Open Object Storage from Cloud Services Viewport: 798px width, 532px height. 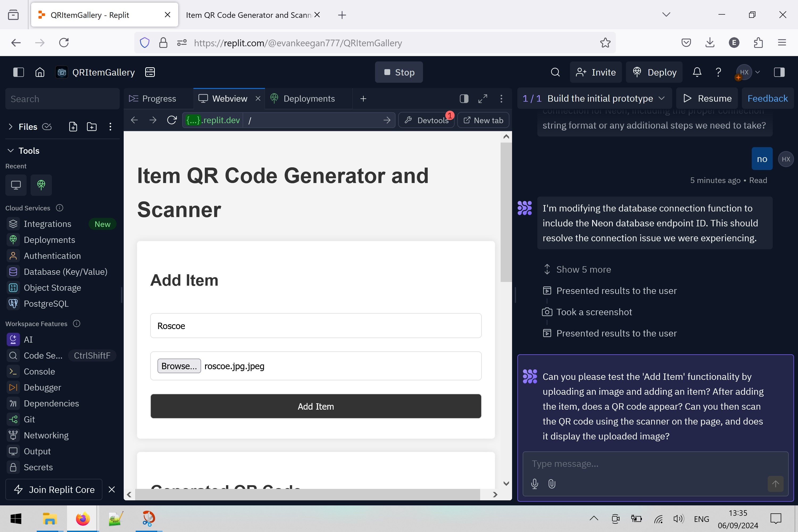52,287
